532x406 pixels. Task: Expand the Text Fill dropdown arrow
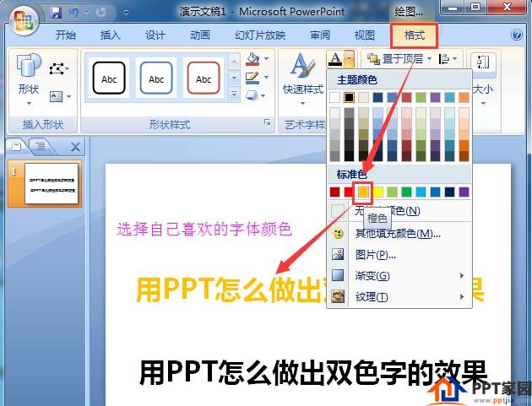coord(350,59)
